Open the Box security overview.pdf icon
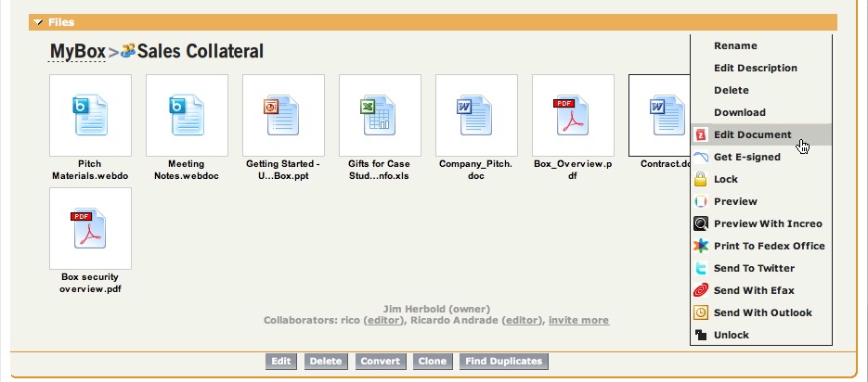 (x=90, y=229)
